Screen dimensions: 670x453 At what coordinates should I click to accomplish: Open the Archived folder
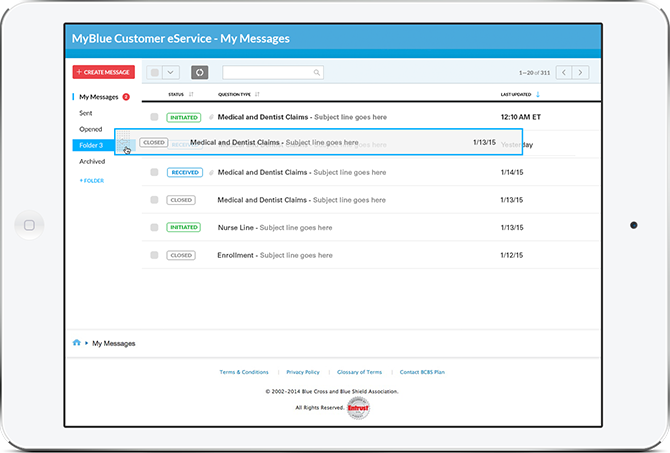92,161
